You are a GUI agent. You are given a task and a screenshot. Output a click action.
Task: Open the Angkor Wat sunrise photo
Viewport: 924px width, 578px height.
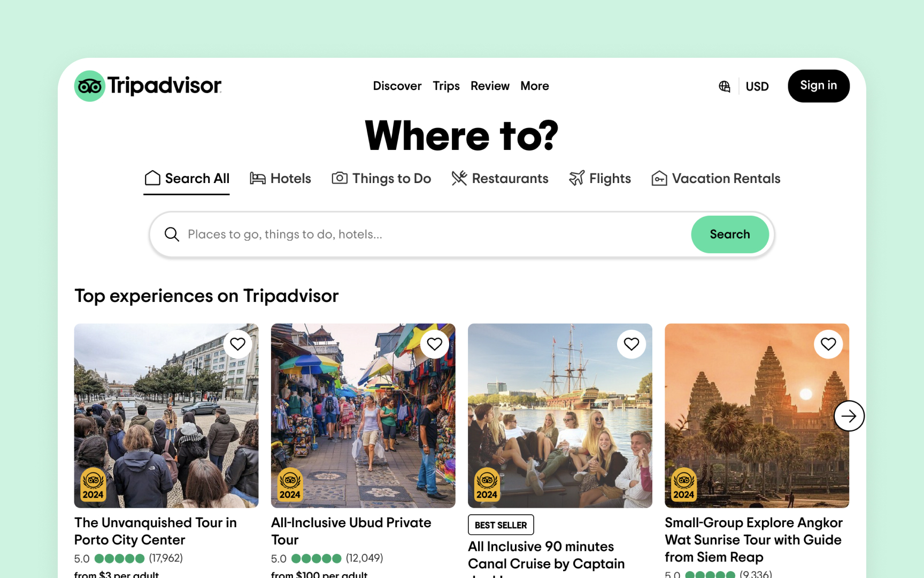click(x=757, y=415)
